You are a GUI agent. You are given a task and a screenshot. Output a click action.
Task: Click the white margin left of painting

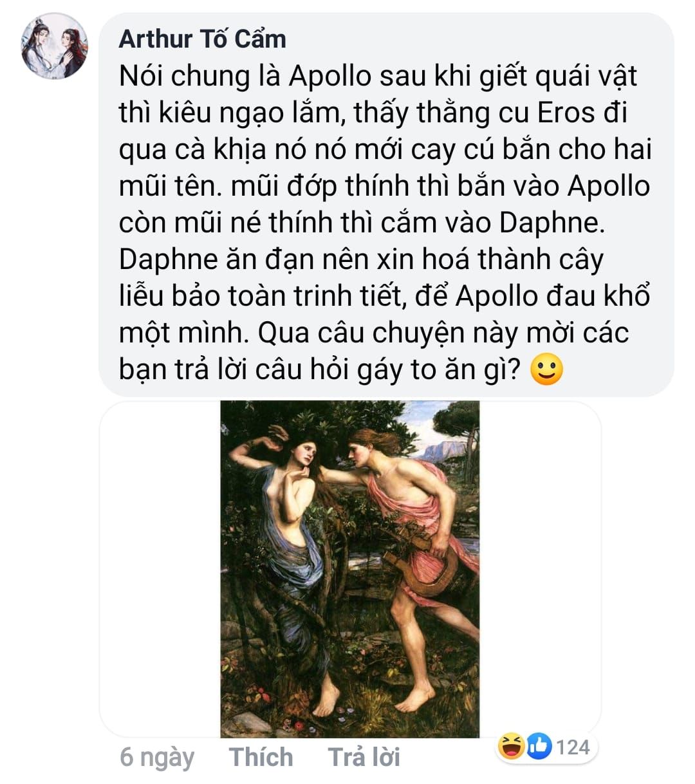pos(160,569)
